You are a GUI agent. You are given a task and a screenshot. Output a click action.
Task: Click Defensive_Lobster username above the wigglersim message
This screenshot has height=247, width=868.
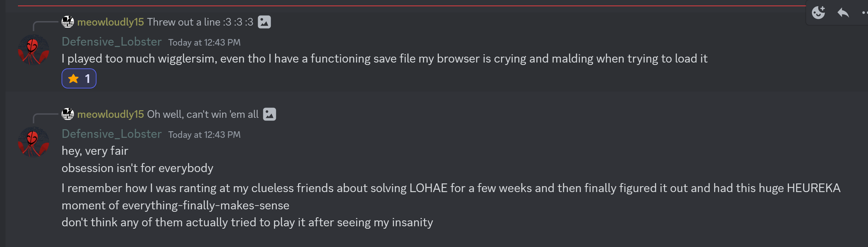(111, 42)
